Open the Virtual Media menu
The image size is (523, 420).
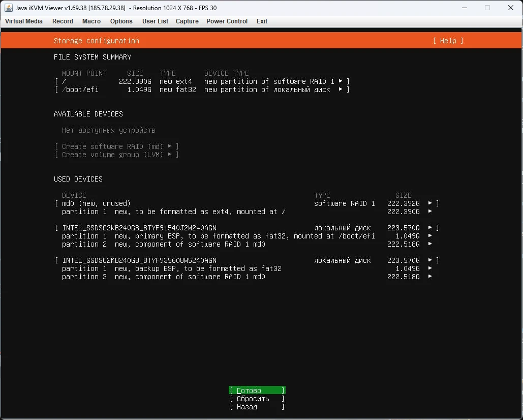point(24,21)
